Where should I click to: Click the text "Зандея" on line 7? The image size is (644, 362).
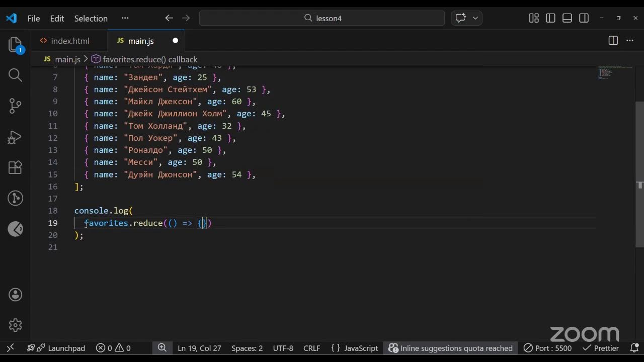(143, 77)
